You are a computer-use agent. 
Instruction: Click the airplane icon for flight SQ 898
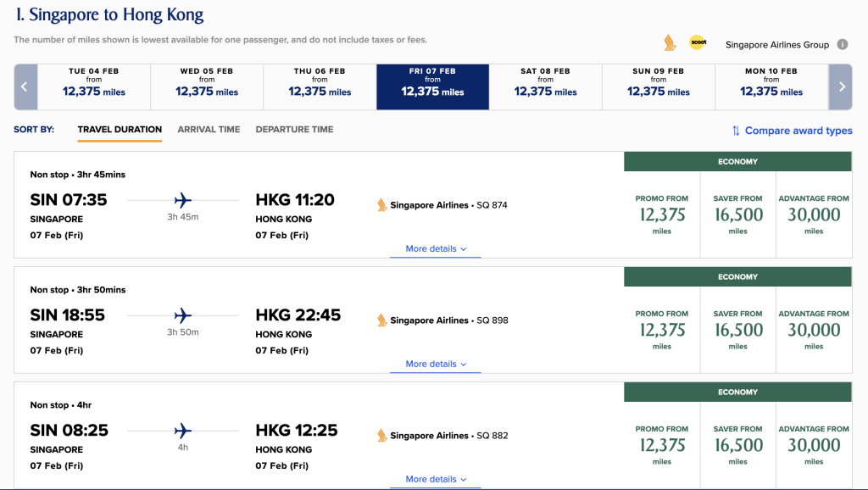pos(183,315)
